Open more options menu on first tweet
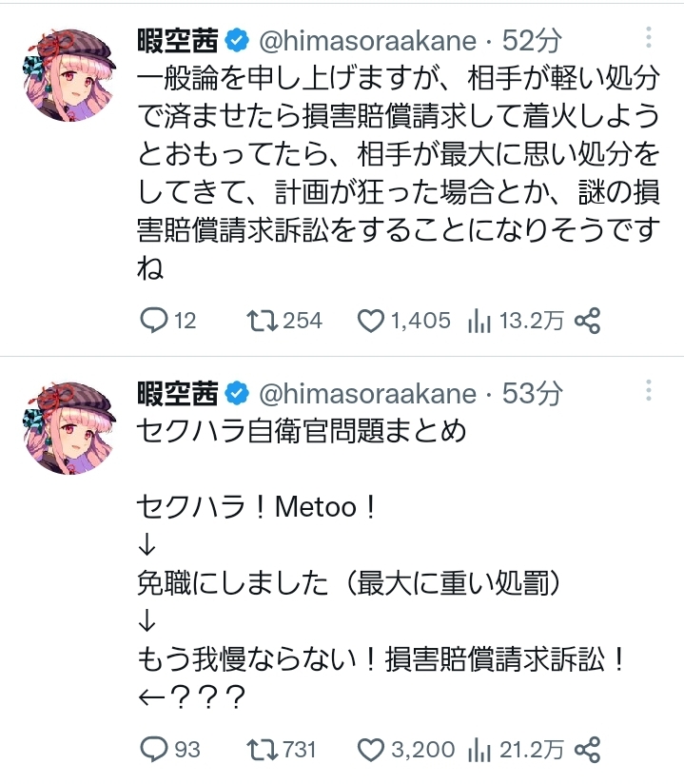684x784 pixels. click(649, 39)
